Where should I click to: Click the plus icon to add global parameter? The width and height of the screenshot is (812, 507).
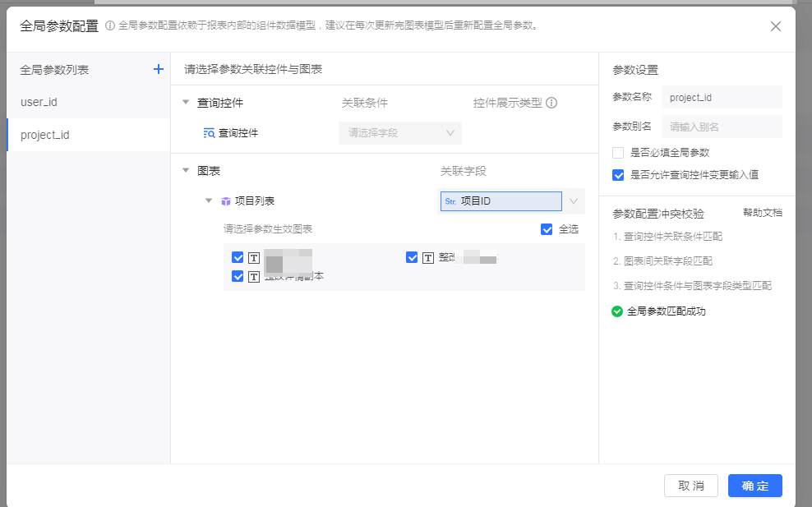(159, 70)
